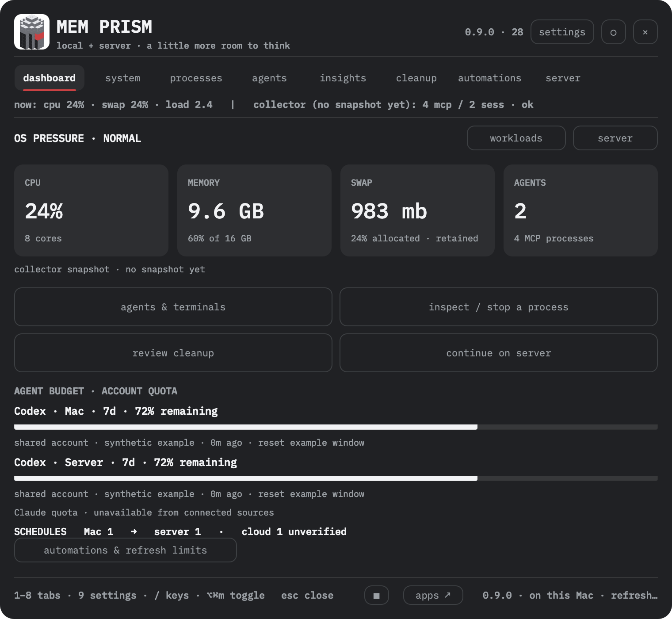672x619 pixels.
Task: Click the 'OS PRESSURE · NORMAL' heading
Action: 78,138
